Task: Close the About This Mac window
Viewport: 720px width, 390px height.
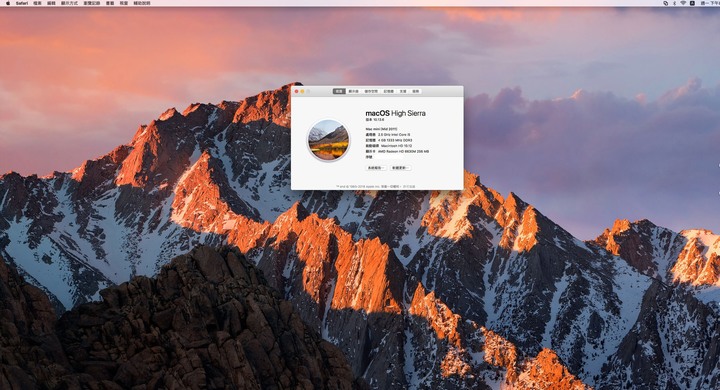Action: click(297, 91)
